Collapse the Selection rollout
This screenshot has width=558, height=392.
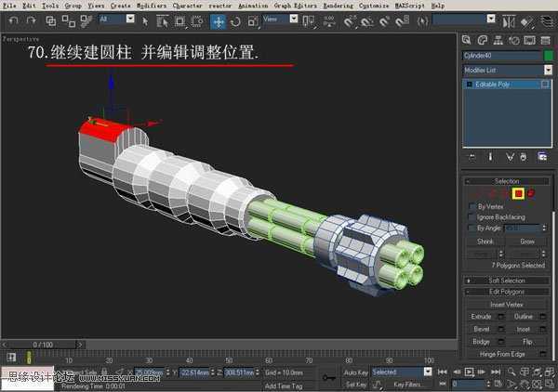click(507, 181)
